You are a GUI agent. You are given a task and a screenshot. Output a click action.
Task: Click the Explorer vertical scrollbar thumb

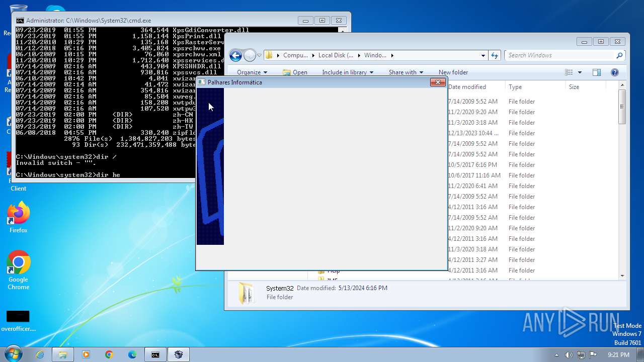click(x=622, y=107)
